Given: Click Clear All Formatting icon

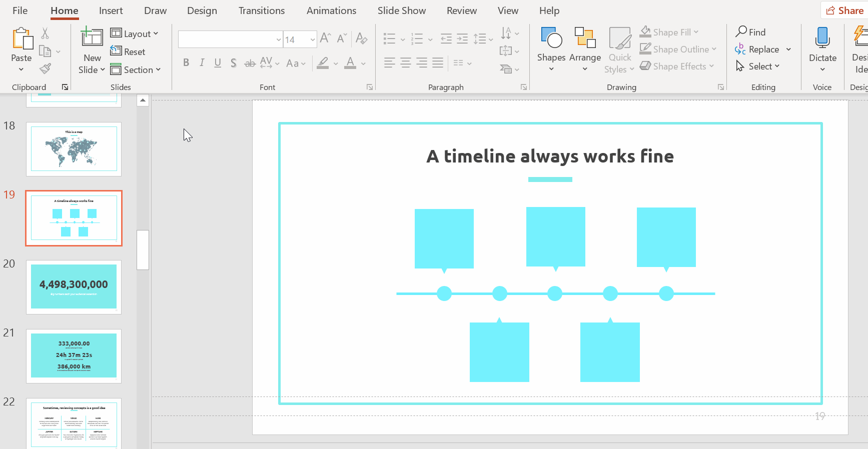Looking at the screenshot, I should tap(361, 38).
